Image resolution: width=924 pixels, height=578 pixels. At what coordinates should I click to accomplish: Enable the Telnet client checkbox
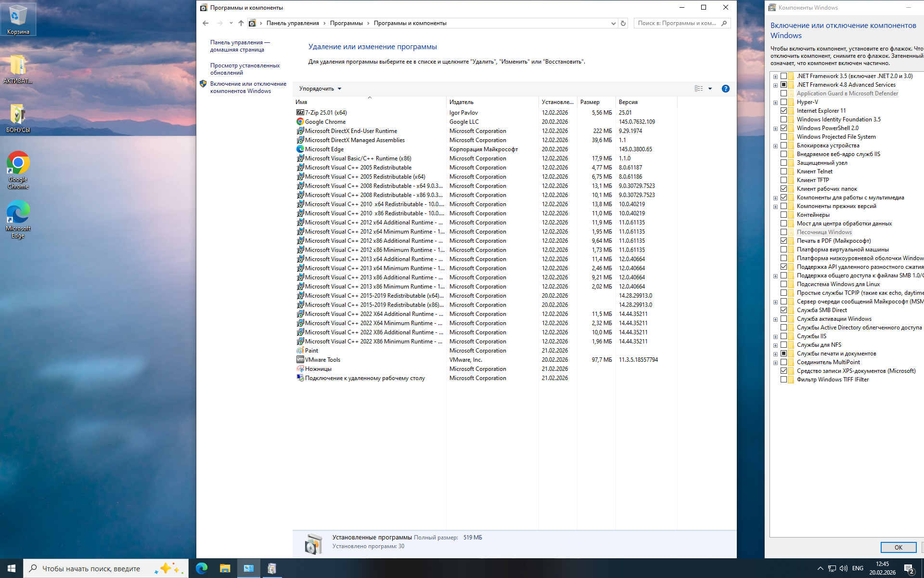(783, 171)
